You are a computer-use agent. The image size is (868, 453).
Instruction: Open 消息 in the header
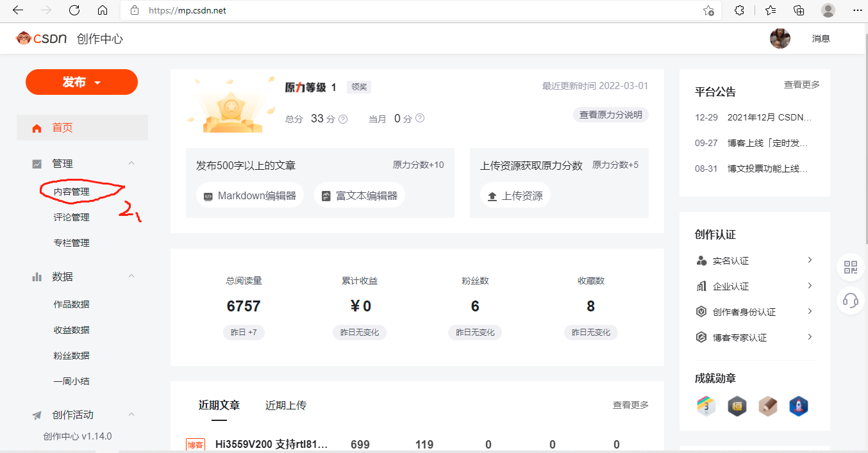821,38
